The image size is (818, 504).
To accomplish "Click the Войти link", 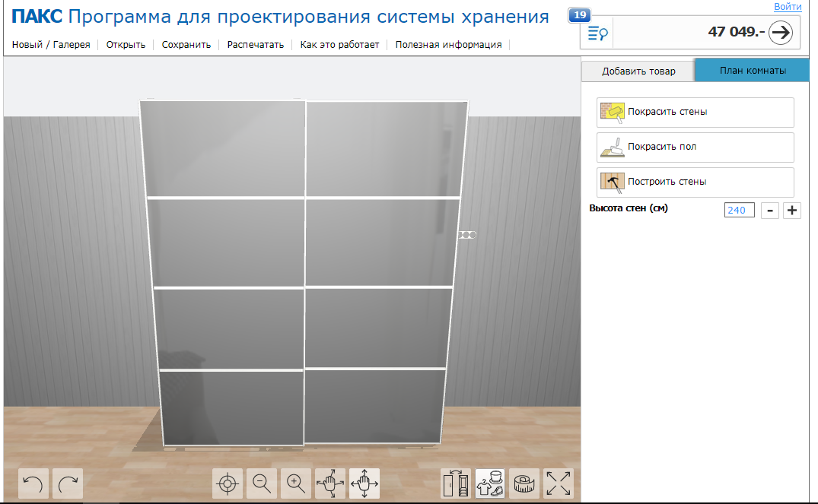I will pos(788,6).
